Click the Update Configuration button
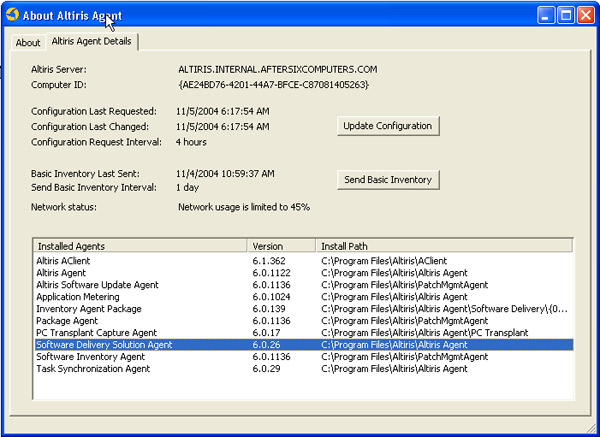 [388, 126]
